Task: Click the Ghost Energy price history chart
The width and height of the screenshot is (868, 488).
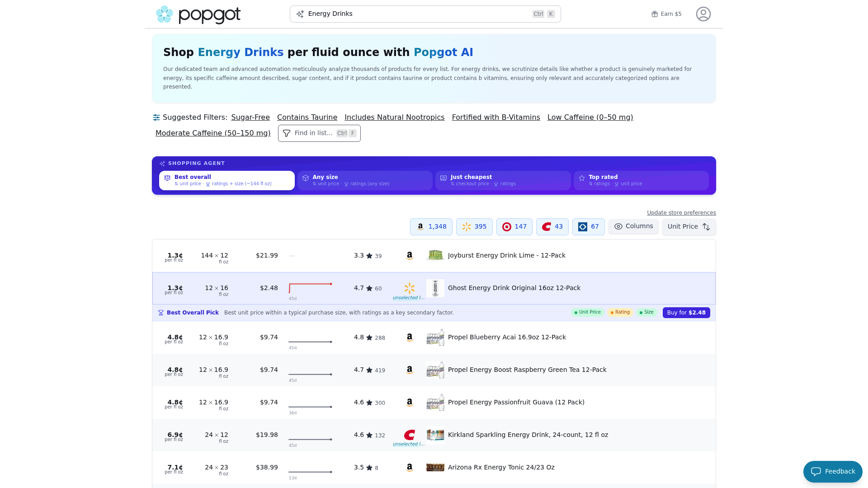Action: point(311,288)
